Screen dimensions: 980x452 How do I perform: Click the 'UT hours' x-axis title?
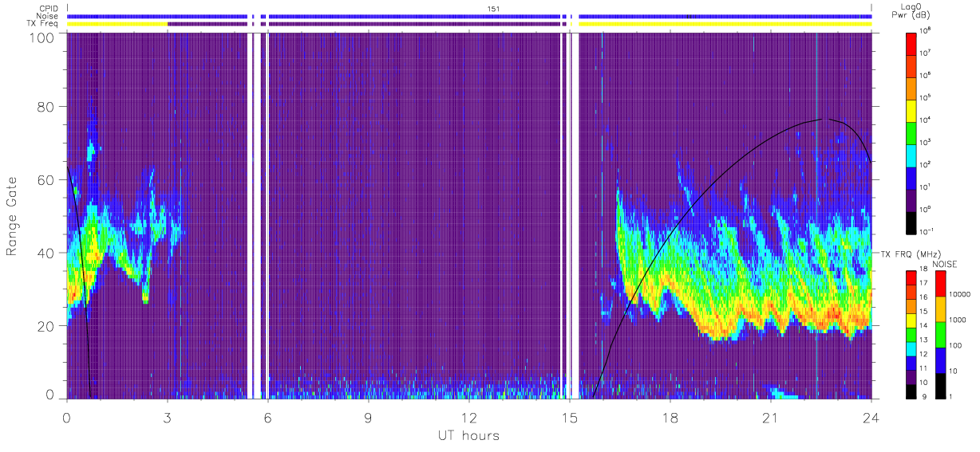[468, 435]
